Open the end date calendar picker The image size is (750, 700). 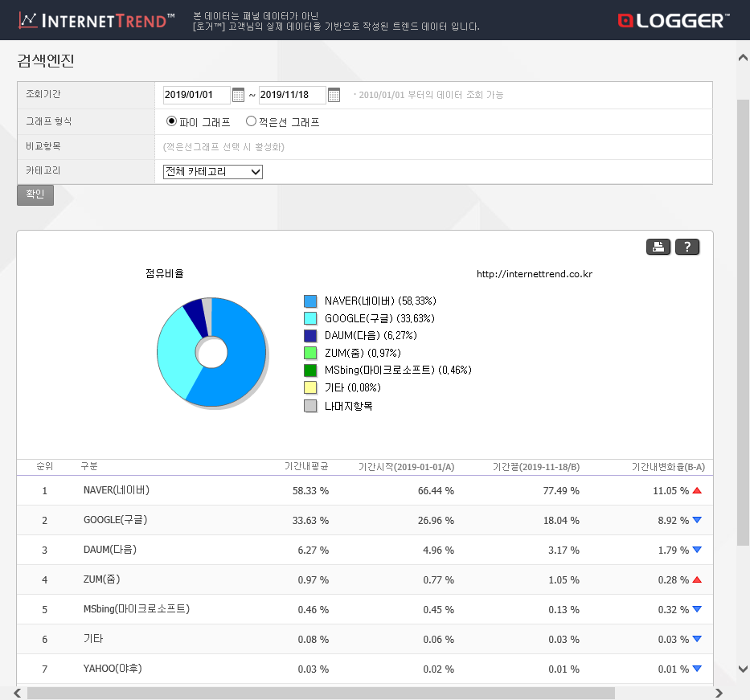tap(334, 95)
